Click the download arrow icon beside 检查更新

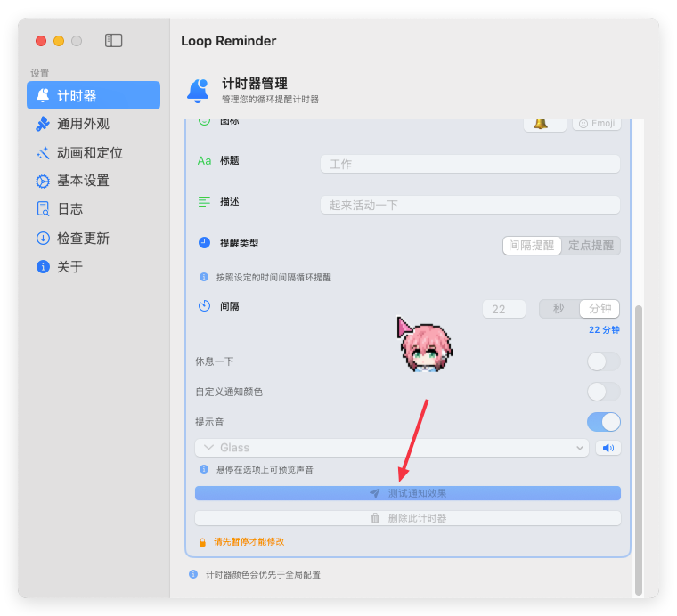[43, 238]
